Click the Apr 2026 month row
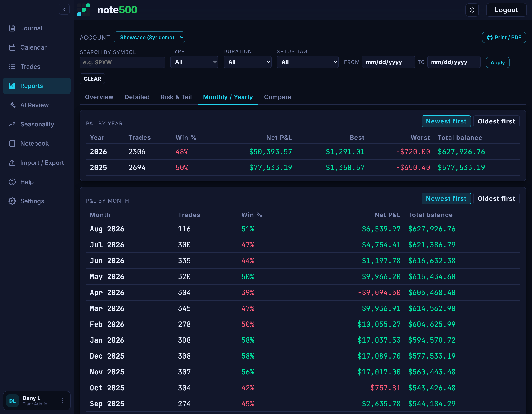 [x=303, y=292]
